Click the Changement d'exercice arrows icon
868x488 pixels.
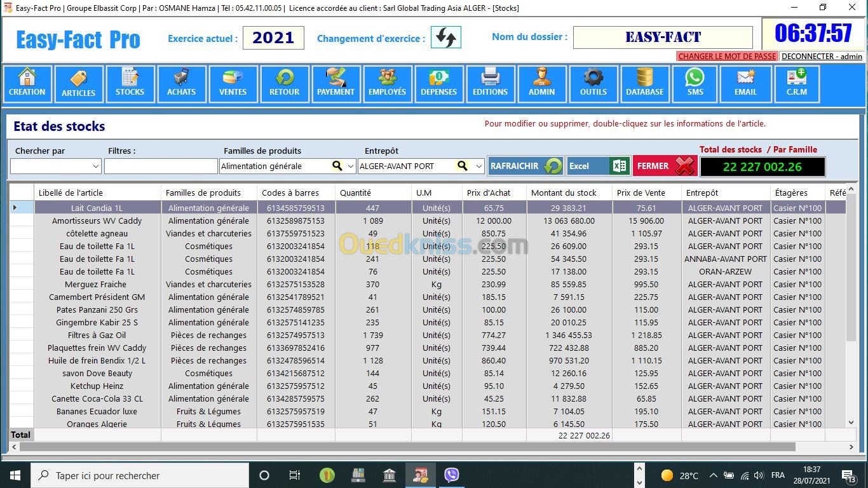[x=445, y=37]
